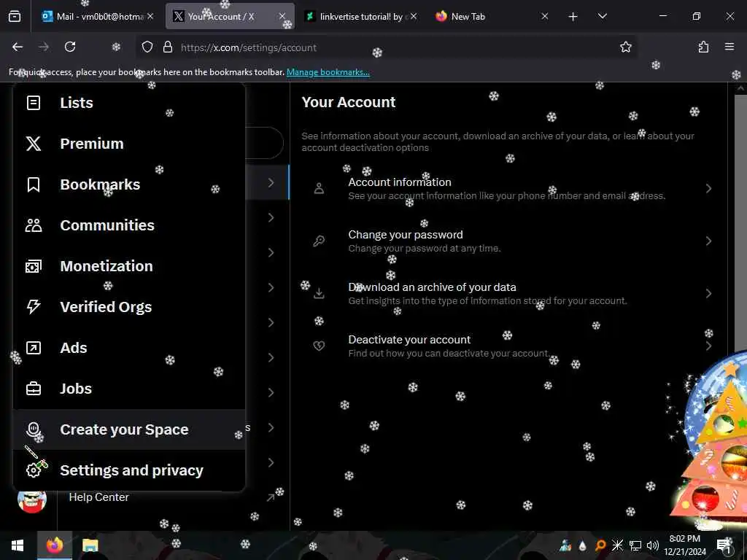Open the Windows Start menu
This screenshot has width=747, height=560.
click(18, 545)
